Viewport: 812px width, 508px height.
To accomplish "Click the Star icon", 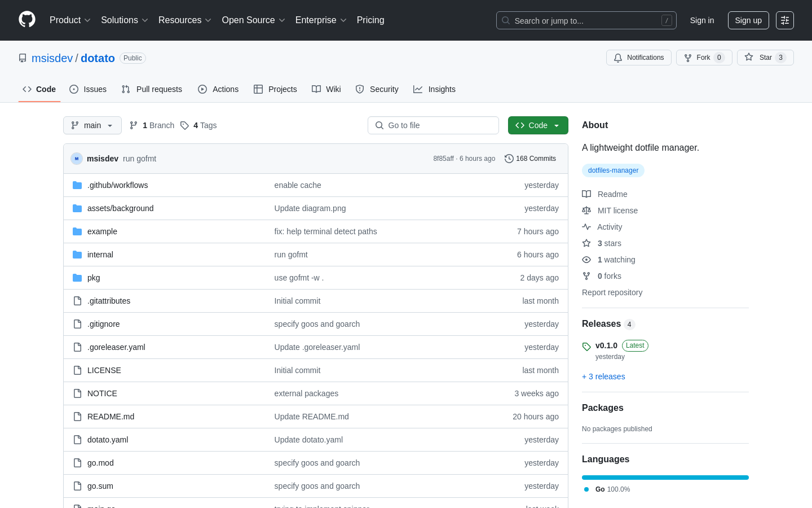I will (x=749, y=57).
